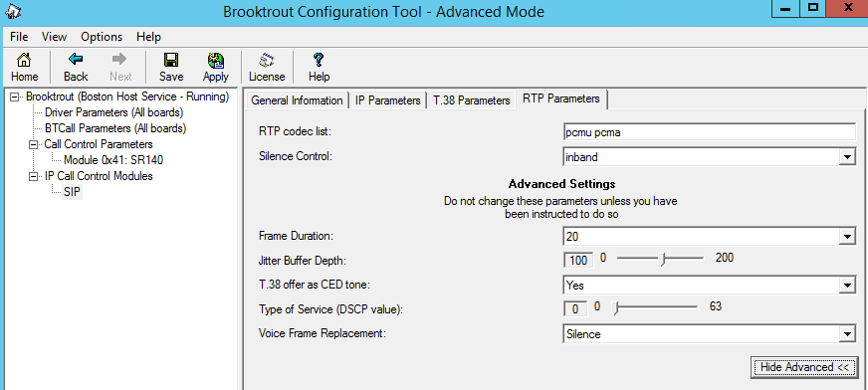Click the Brooktrout application icon in title bar
The height and width of the screenshot is (390, 868).
pyautogui.click(x=12, y=11)
